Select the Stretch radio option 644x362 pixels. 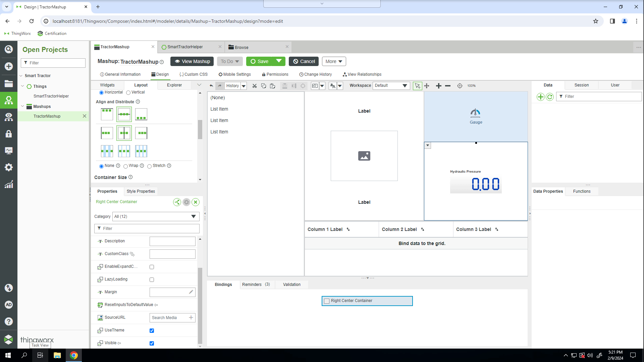149,166
